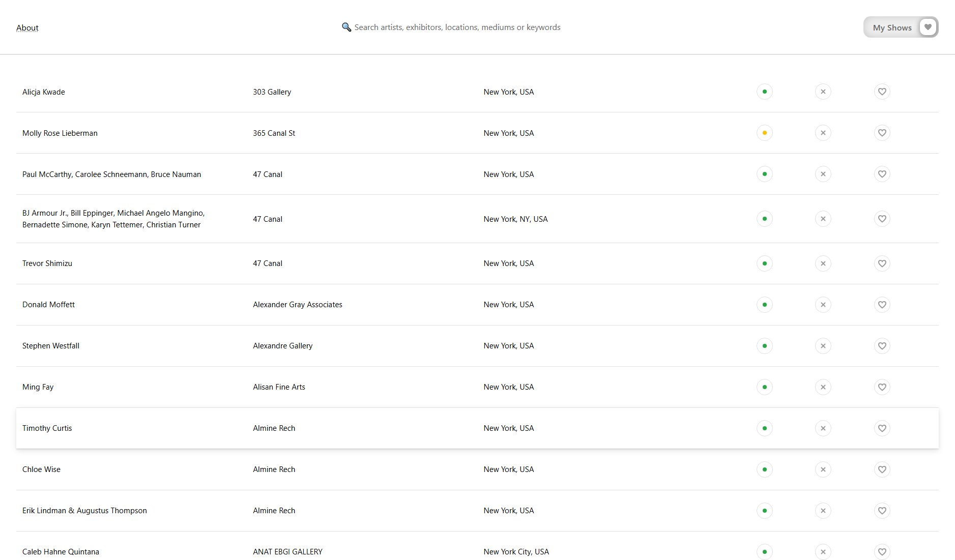Image resolution: width=955 pixels, height=560 pixels.
Task: Click the 303 Gallery exhibitor name
Action: click(x=272, y=92)
